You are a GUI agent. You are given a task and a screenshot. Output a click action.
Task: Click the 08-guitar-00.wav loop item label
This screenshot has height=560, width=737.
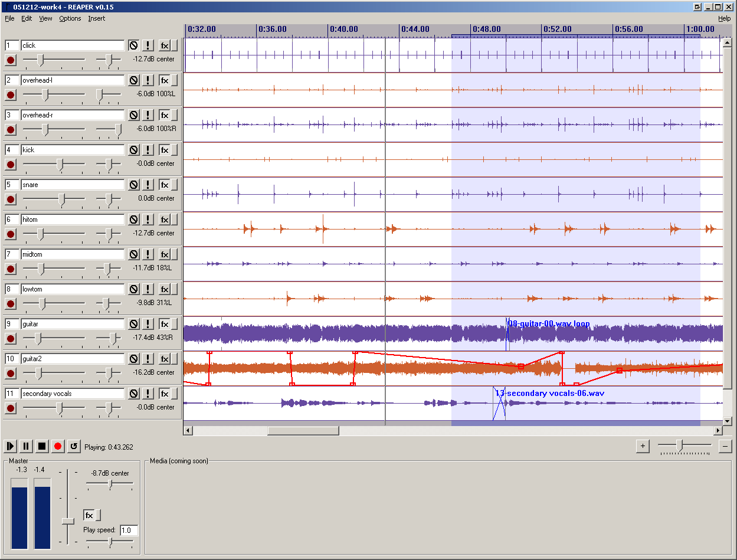pos(549,324)
